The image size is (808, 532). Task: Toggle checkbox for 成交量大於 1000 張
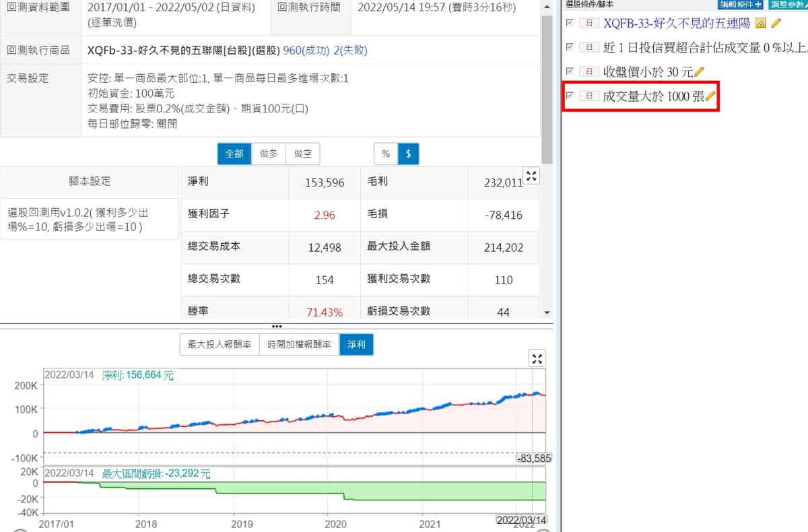[x=570, y=96]
